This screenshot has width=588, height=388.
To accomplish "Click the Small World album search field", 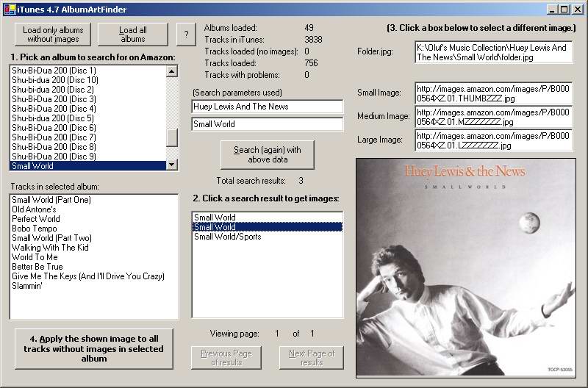I will click(267, 124).
